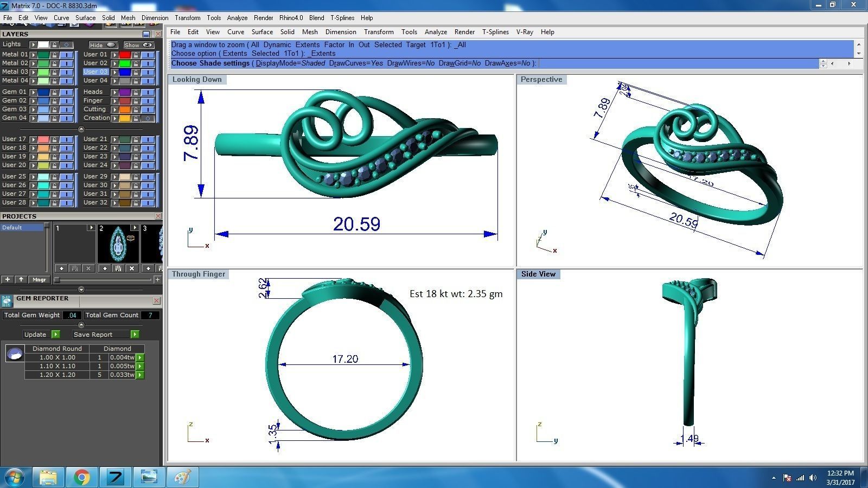Screen dimensions: 868x488
Task: Click the load arrow under project slot 1
Action: click(61, 268)
